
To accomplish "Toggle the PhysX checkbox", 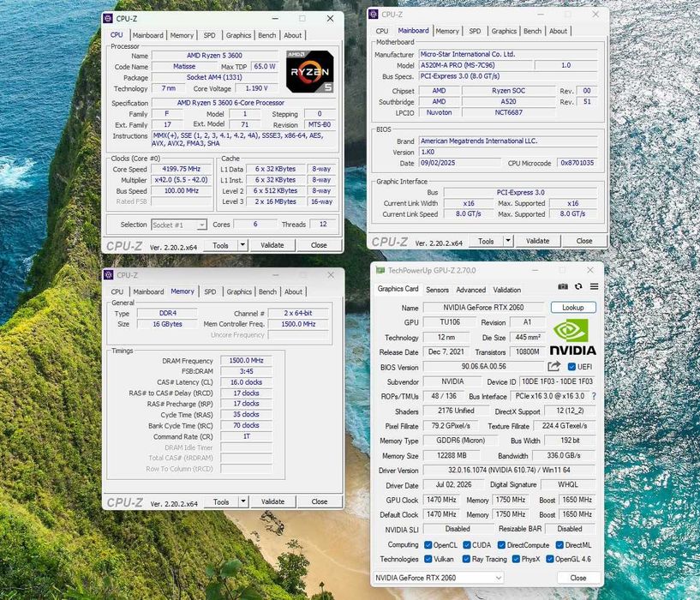I will [x=516, y=559].
